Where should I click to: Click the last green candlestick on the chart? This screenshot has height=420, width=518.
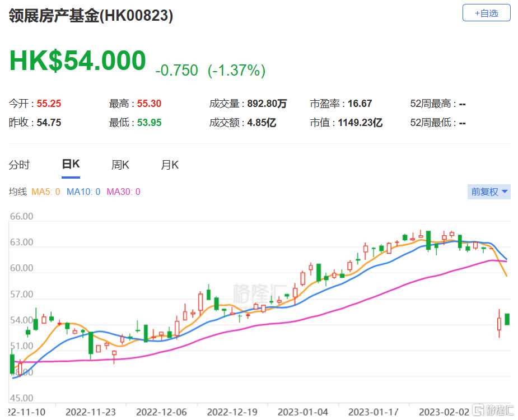(507, 319)
